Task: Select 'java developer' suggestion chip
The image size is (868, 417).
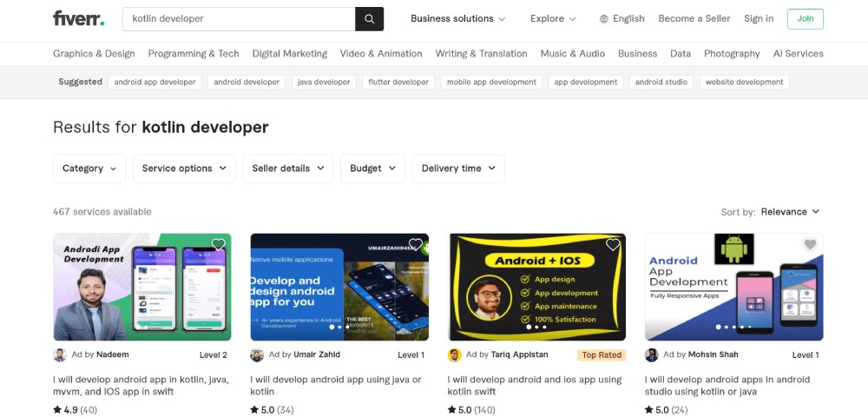Action: click(x=324, y=82)
